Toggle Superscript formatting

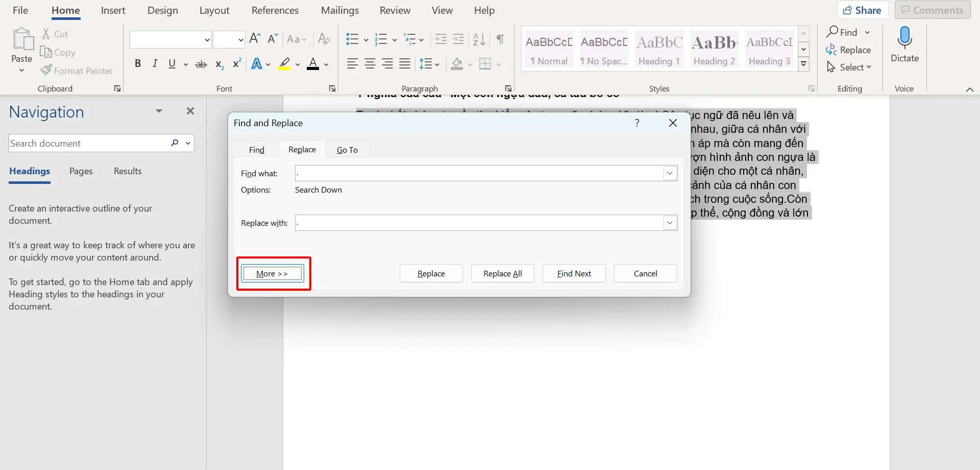(237, 63)
